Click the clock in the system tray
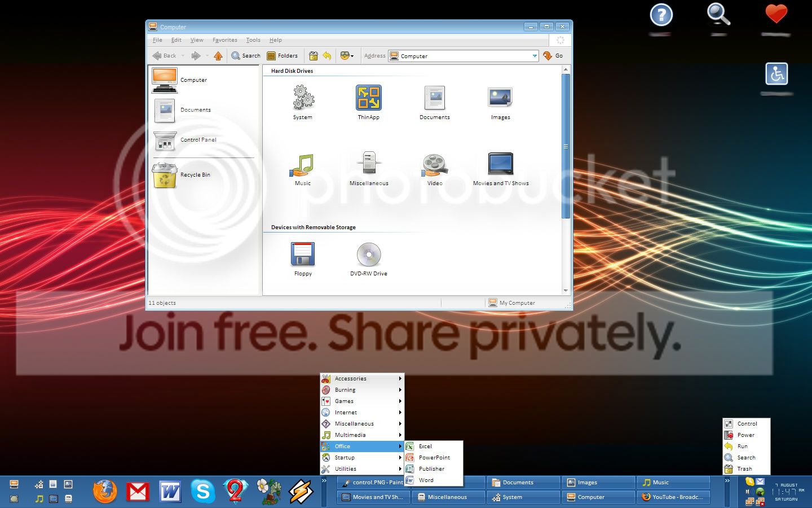 click(788, 492)
